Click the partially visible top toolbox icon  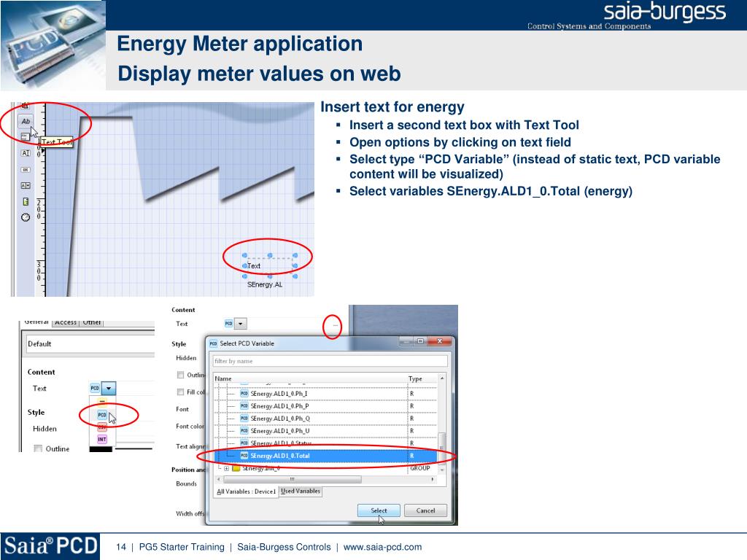click(26, 106)
